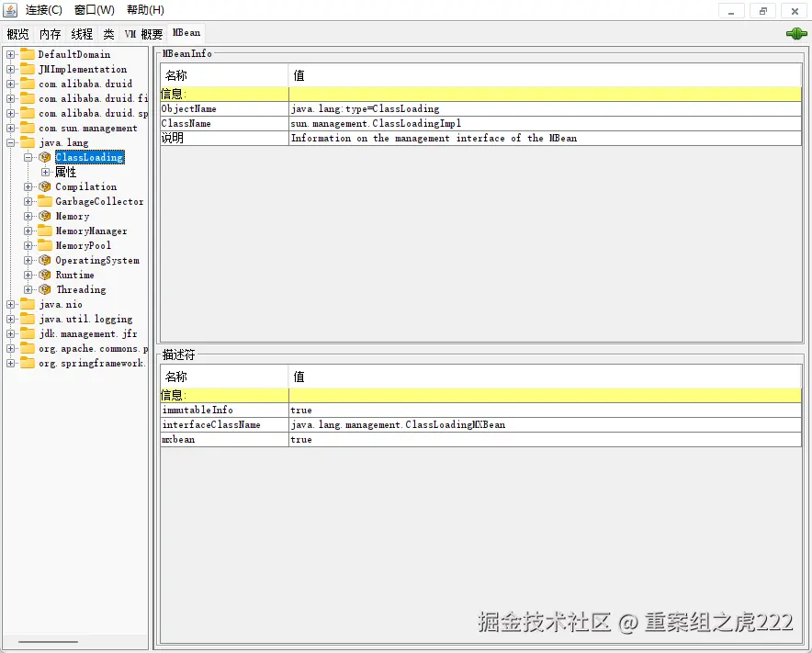Expand the DefaultDomain tree node
Viewport: 812px width, 653px height.
click(x=10, y=54)
